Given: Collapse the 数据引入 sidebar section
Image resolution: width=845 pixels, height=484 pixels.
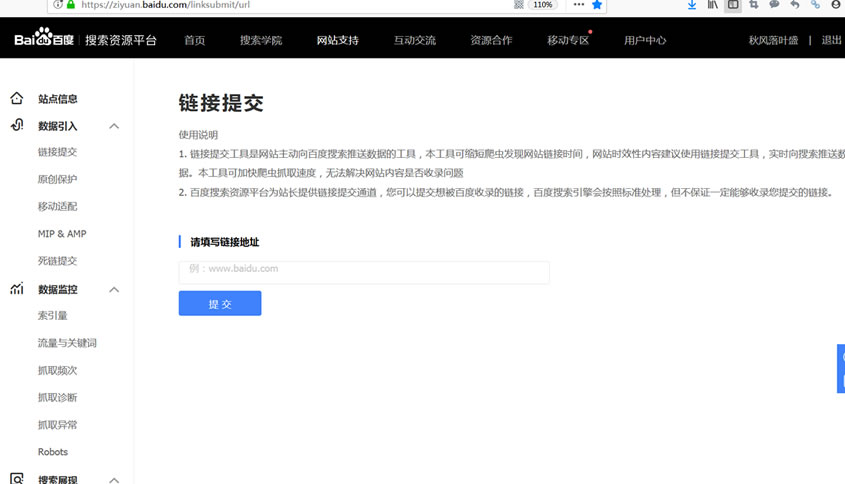Looking at the screenshot, I should tap(114, 126).
